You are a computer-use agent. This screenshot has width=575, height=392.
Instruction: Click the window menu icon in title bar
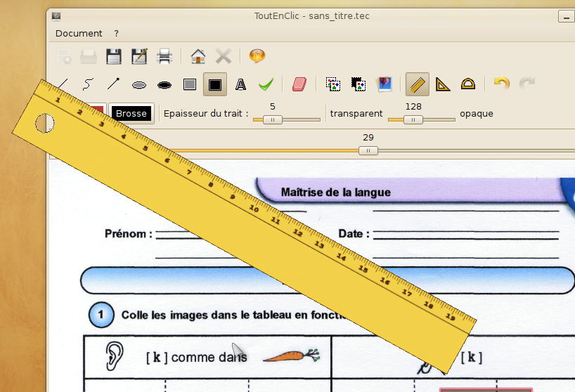pos(56,15)
